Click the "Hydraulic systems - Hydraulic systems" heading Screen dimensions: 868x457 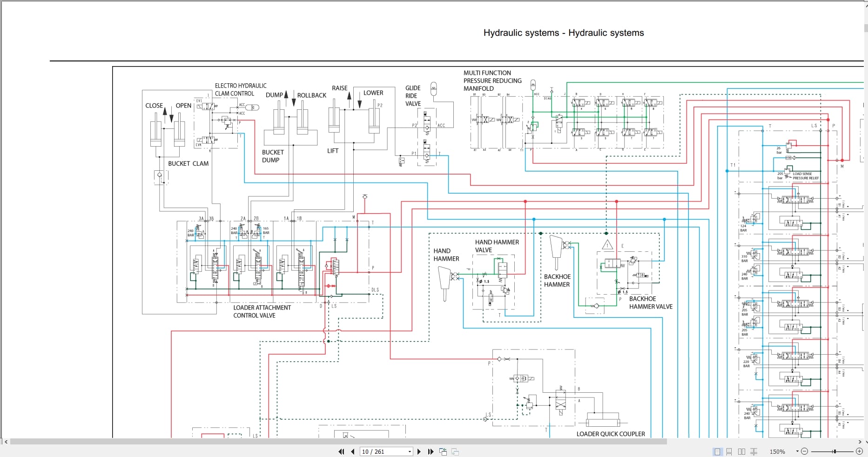pos(564,33)
